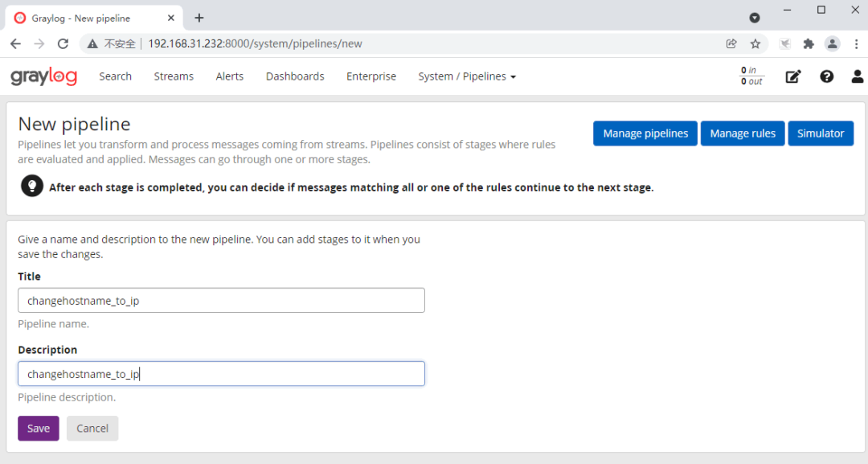
Task: Open the help question mark icon
Action: click(x=826, y=76)
